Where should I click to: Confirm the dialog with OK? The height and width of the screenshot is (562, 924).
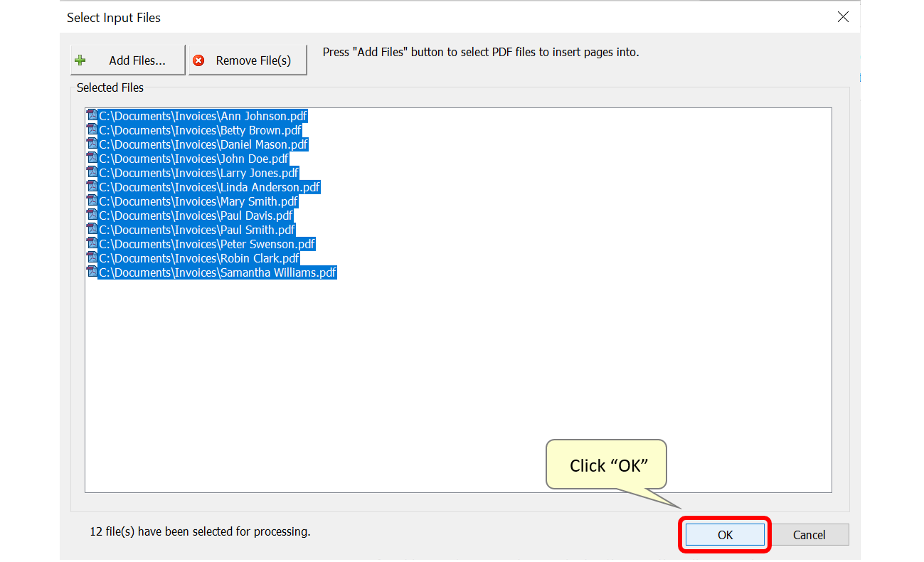[725, 535]
